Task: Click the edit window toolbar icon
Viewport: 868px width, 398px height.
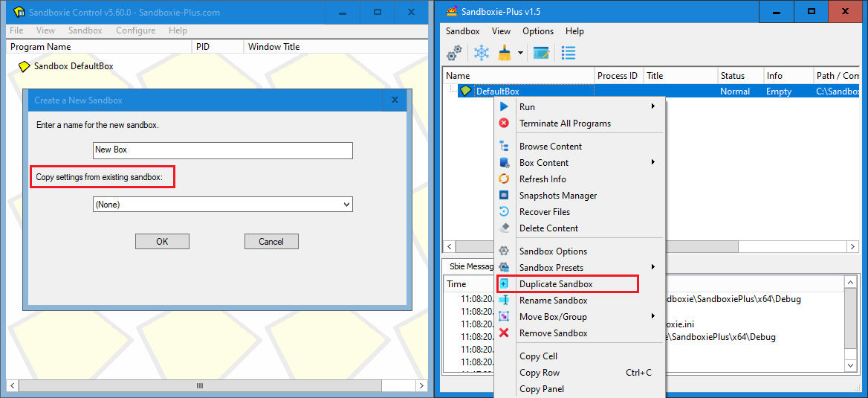Action: 541,53
